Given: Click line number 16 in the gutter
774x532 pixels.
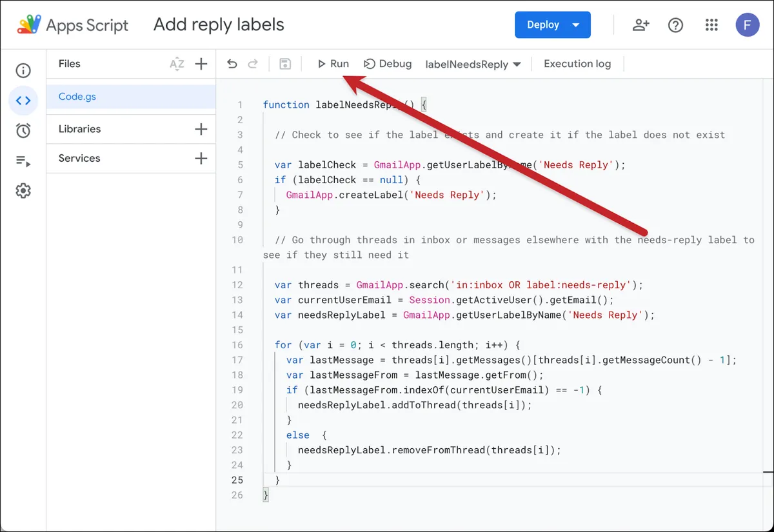Looking at the screenshot, I should [x=237, y=345].
